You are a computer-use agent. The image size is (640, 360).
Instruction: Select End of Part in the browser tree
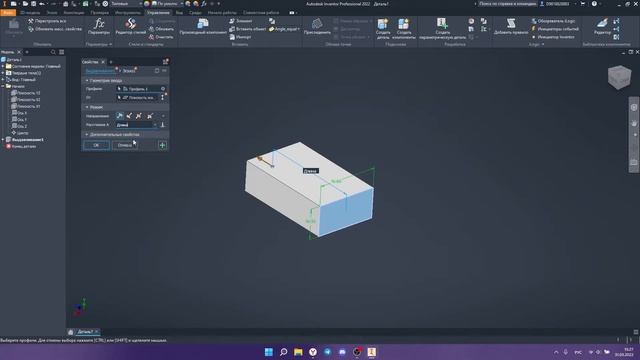(24, 146)
